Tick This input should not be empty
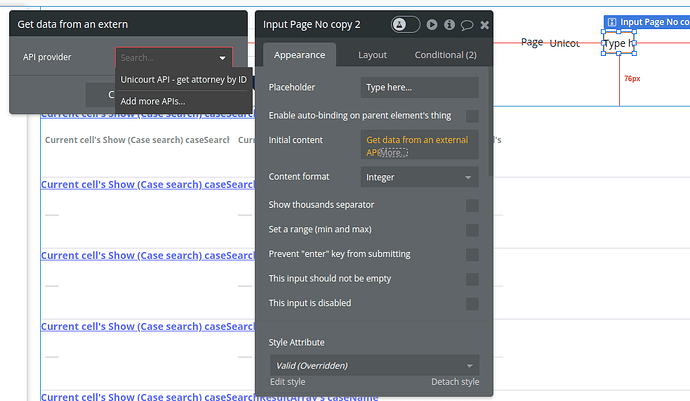This screenshot has height=401, width=690. pyautogui.click(x=472, y=279)
